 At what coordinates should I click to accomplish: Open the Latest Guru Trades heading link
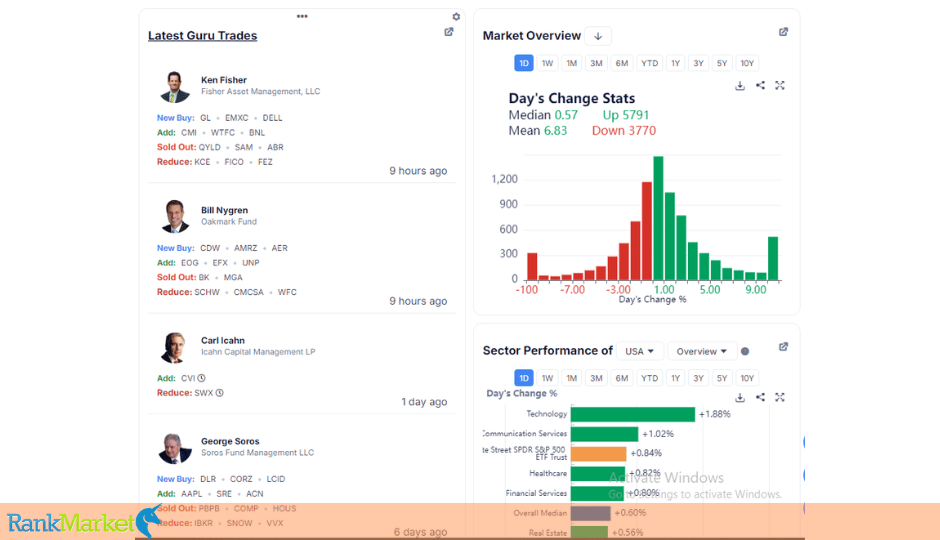[x=203, y=36]
